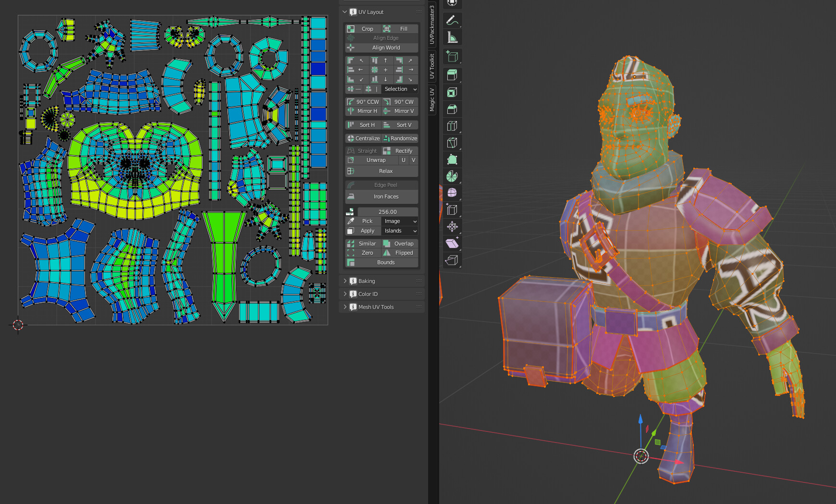Toggle the Zero selection option
This screenshot has height=504, width=836.
[x=364, y=253]
